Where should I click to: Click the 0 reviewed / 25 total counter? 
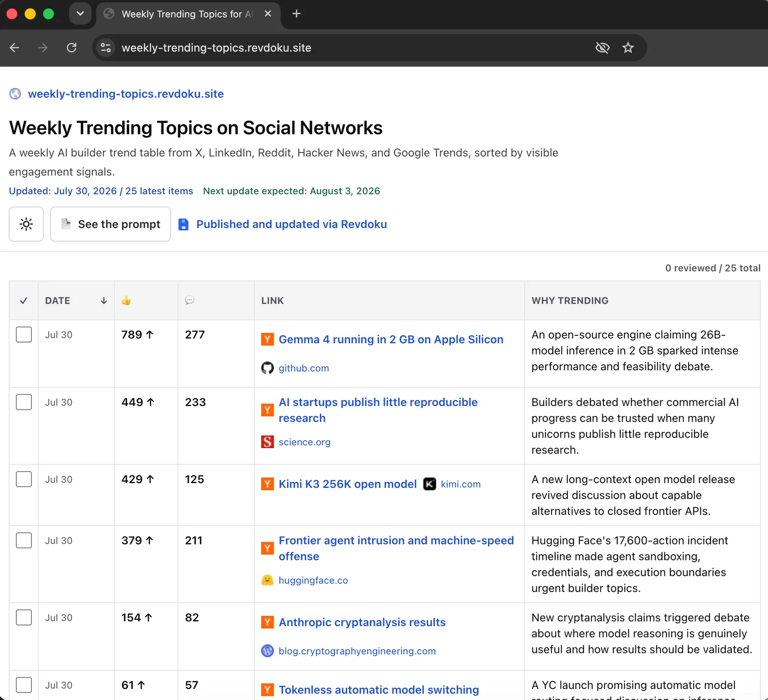click(x=713, y=268)
